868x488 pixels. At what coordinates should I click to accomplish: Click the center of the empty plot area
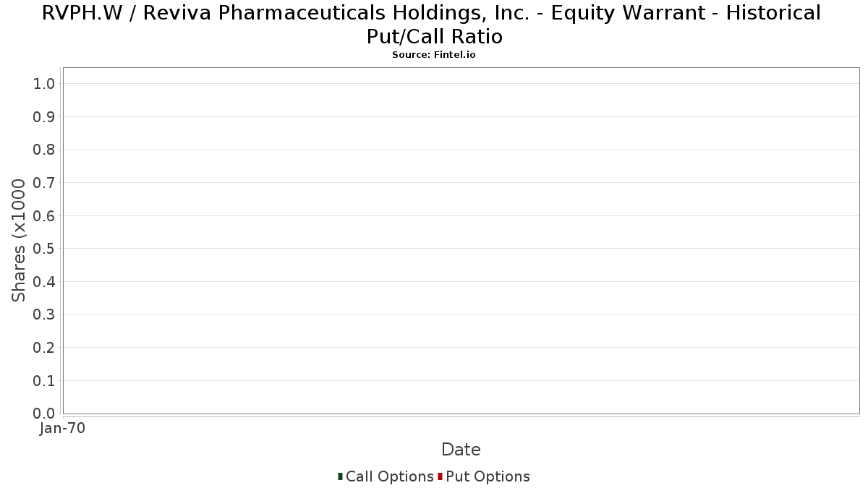tap(461, 241)
